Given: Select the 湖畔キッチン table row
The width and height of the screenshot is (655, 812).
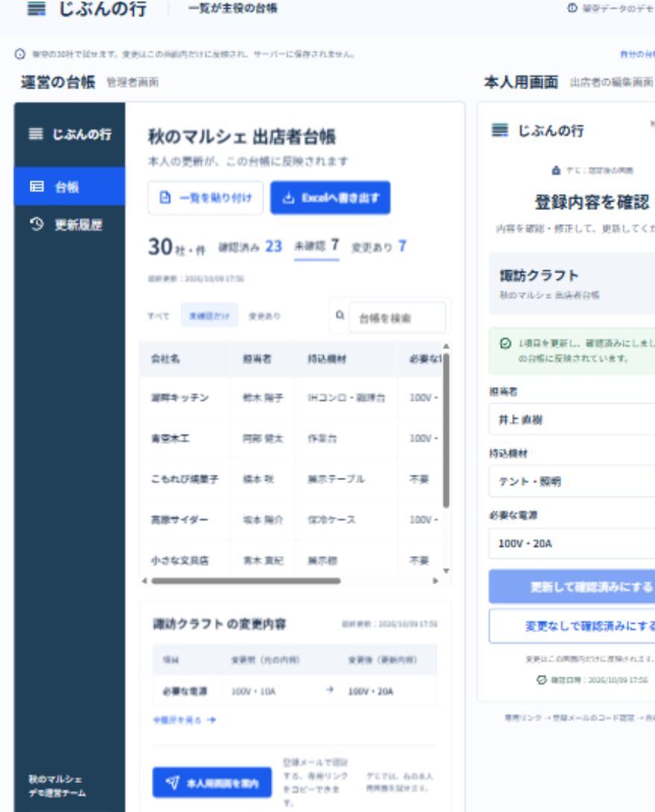Looking at the screenshot, I should tap(291, 397).
